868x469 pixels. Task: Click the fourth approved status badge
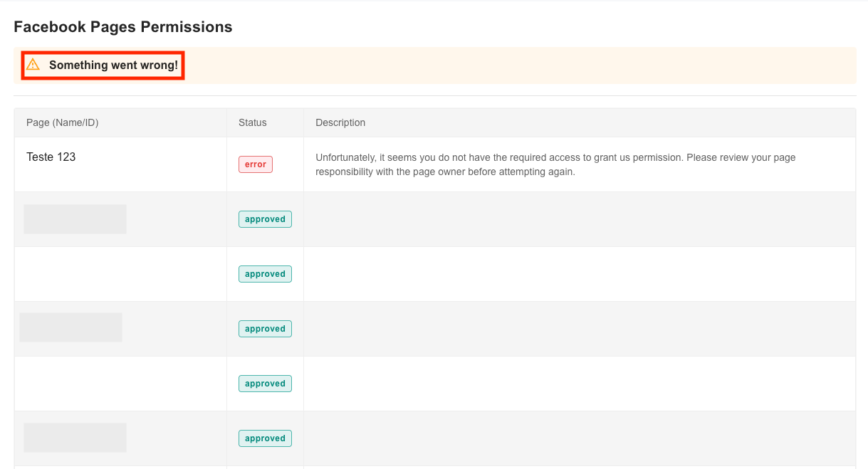point(265,384)
